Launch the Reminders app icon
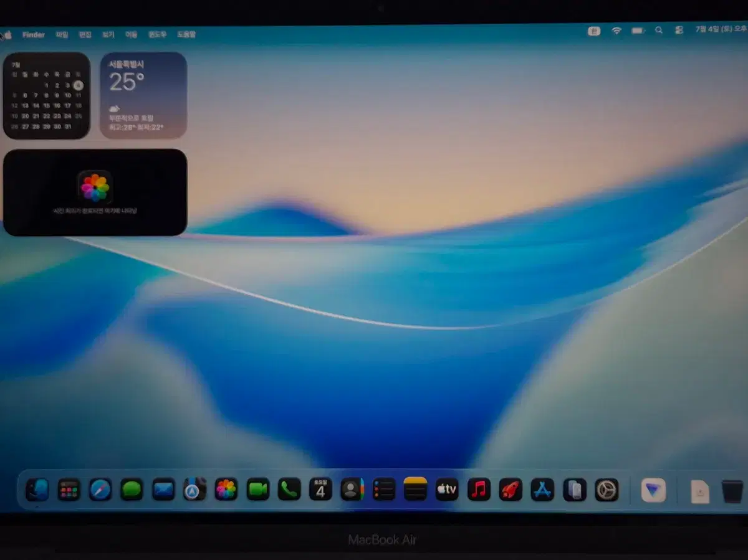Image resolution: width=748 pixels, height=560 pixels. pos(384,489)
